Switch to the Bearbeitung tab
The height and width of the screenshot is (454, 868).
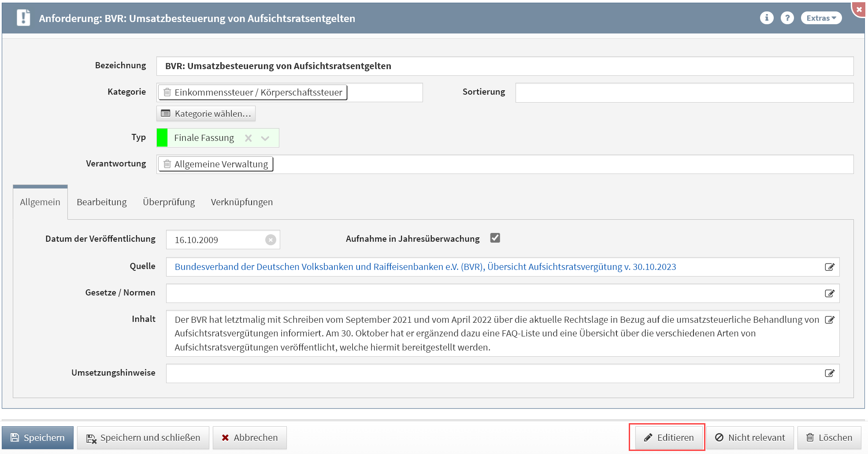[x=101, y=202]
